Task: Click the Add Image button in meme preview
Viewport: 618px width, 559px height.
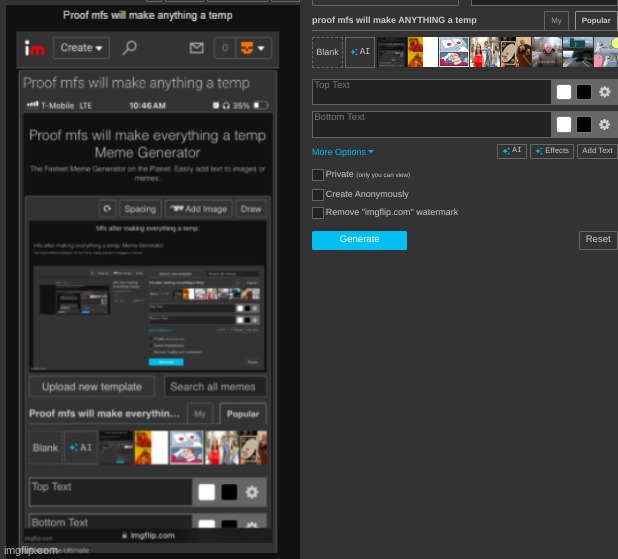Action: [199, 209]
